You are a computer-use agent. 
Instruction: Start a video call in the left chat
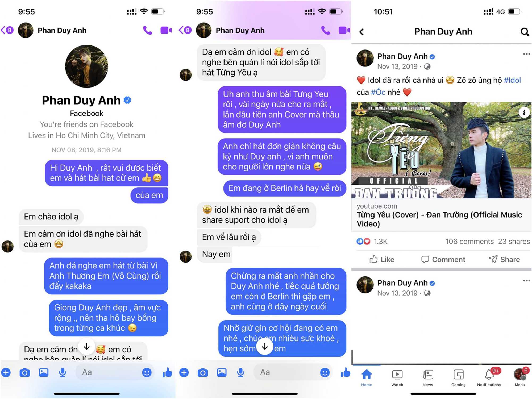tap(166, 30)
